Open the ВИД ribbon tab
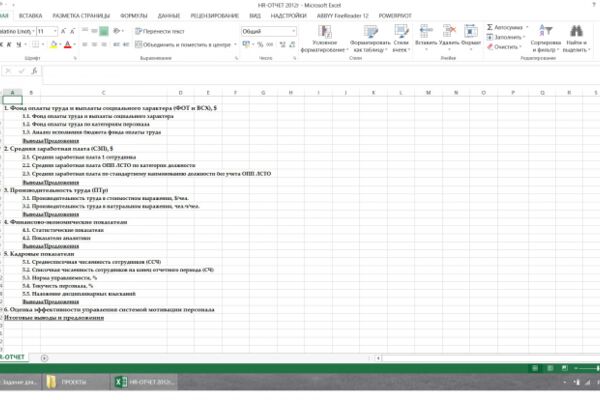Image resolution: width=600 pixels, height=400 pixels. pos(255,16)
